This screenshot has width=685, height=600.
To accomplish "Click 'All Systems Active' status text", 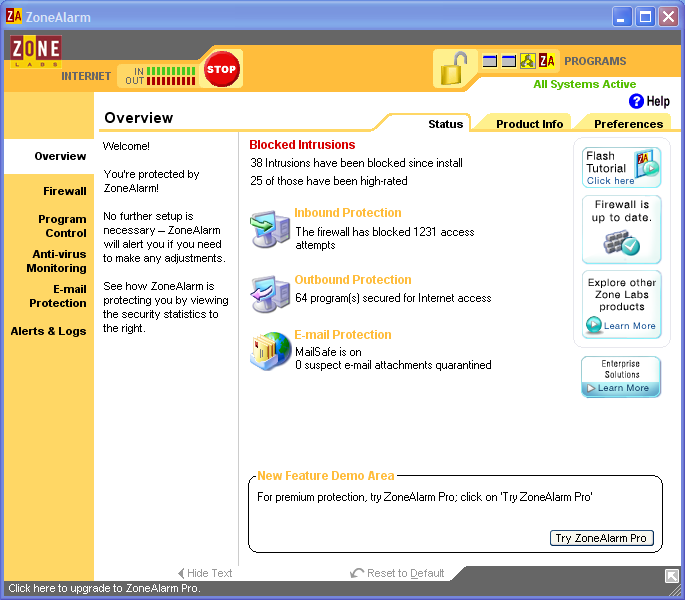I will (x=585, y=84).
